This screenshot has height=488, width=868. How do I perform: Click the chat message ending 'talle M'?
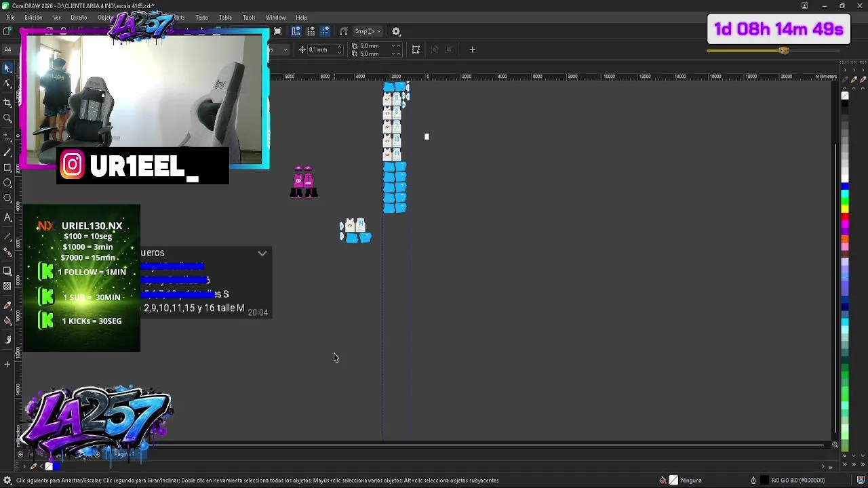pyautogui.click(x=194, y=308)
